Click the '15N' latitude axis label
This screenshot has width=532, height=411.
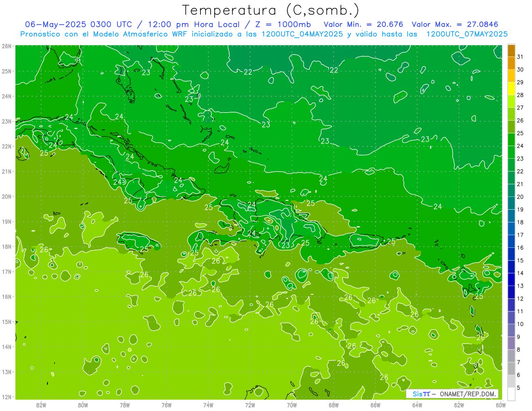click(x=7, y=322)
